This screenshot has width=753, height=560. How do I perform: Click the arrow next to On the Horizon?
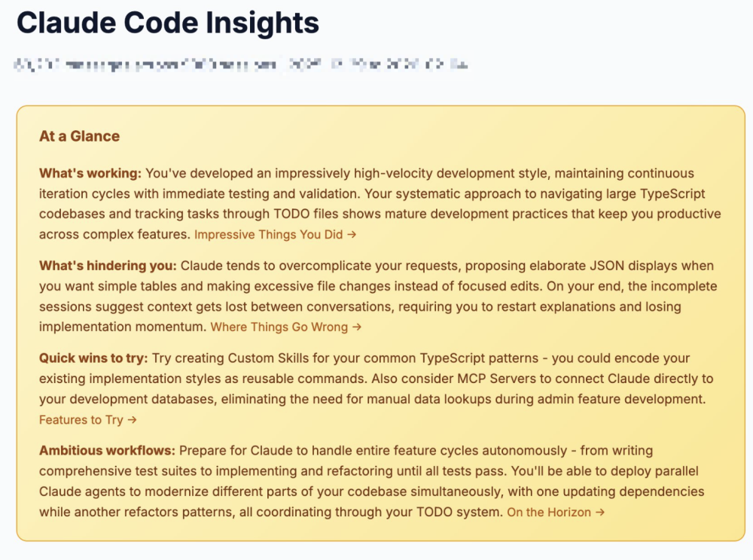click(x=600, y=512)
